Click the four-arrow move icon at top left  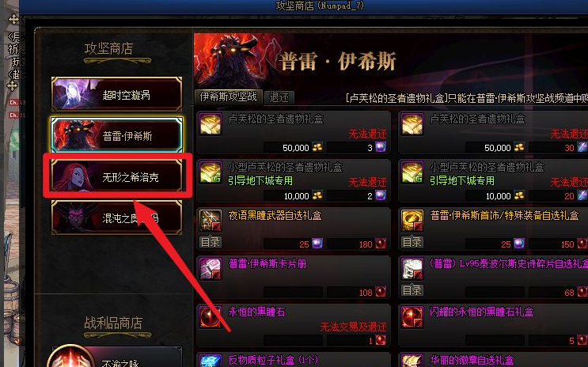click(13, 20)
